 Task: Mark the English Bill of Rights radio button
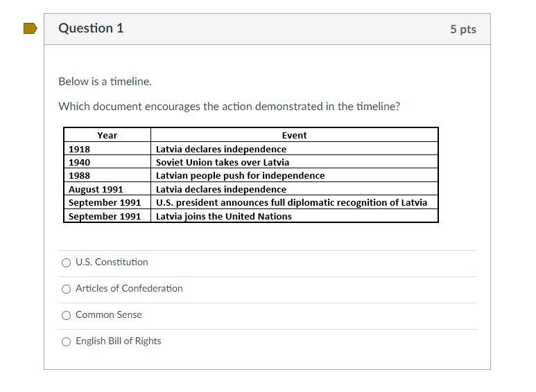[67, 341]
